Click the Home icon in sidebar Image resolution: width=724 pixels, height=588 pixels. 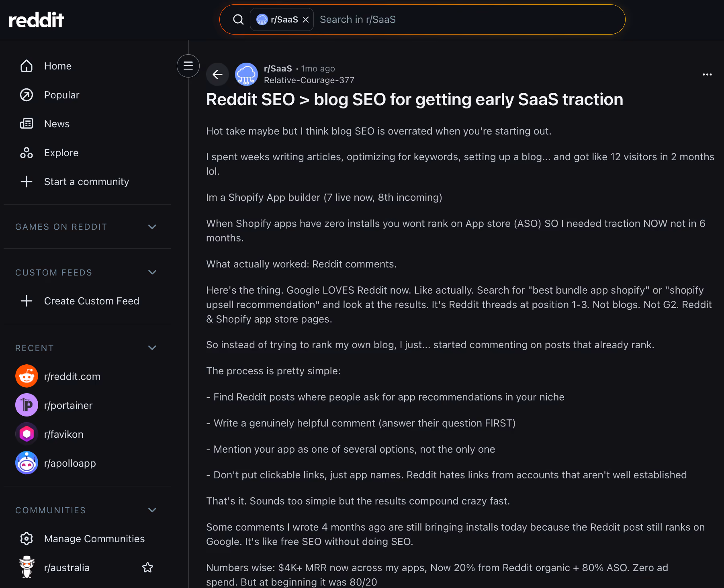click(x=27, y=66)
